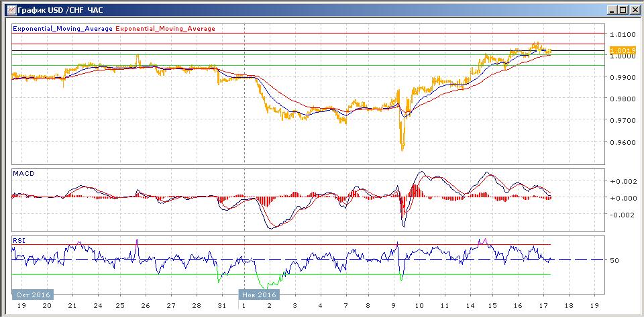Click date 24 on the time axis
The image size is (644, 318).
coord(98,306)
